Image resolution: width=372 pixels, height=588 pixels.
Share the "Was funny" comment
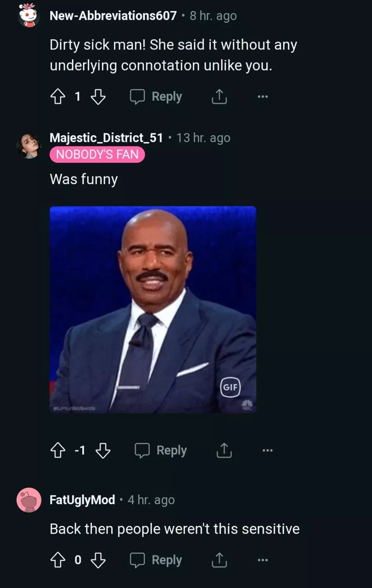point(224,450)
